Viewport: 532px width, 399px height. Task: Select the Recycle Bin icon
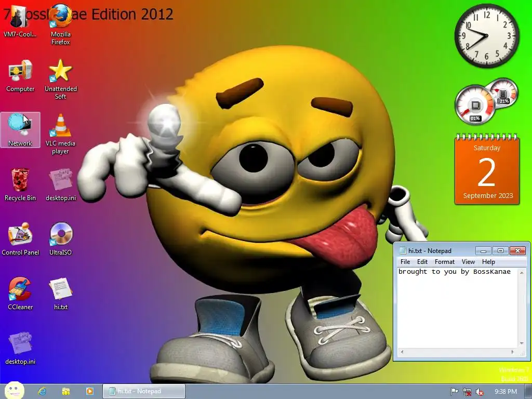coord(20,184)
